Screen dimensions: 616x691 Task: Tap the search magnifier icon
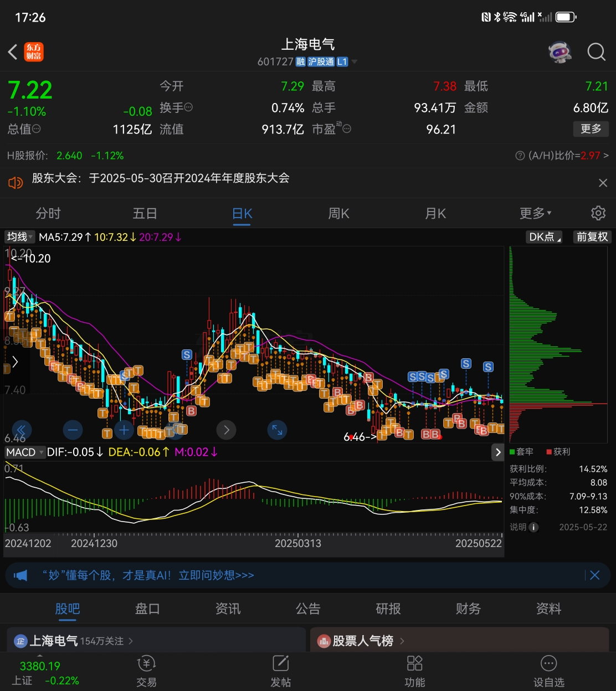pos(597,52)
